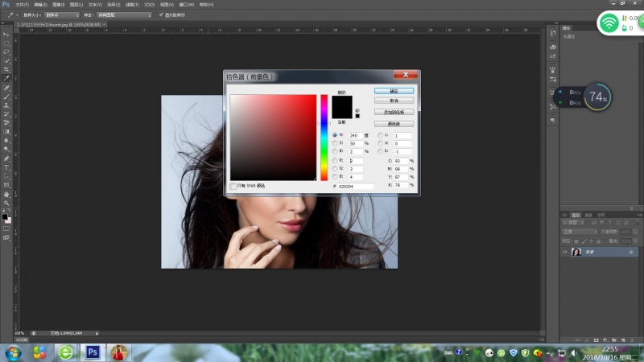Open Photoshop from the Windows taskbar
The height and width of the screenshot is (362, 644).
tap(93, 352)
